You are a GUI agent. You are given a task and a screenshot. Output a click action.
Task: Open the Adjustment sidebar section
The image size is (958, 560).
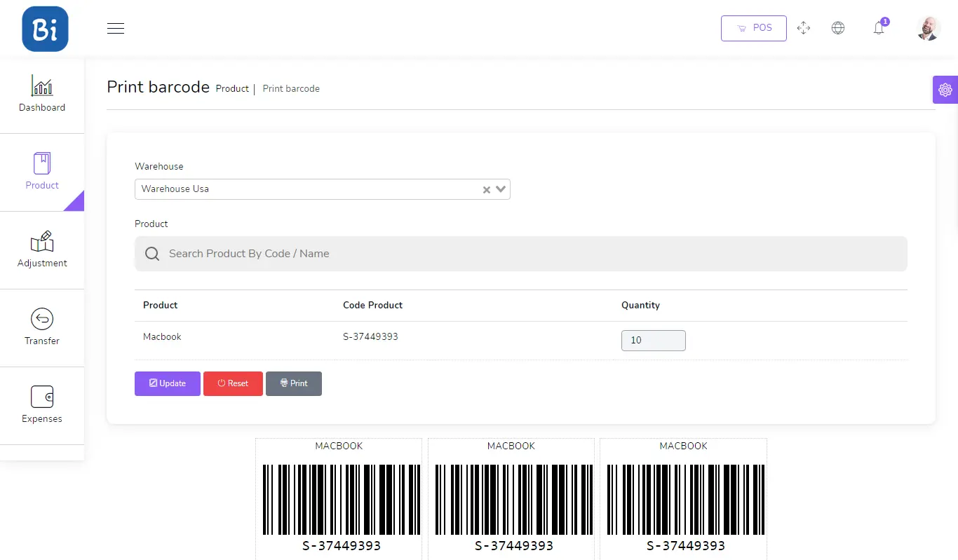point(42,250)
